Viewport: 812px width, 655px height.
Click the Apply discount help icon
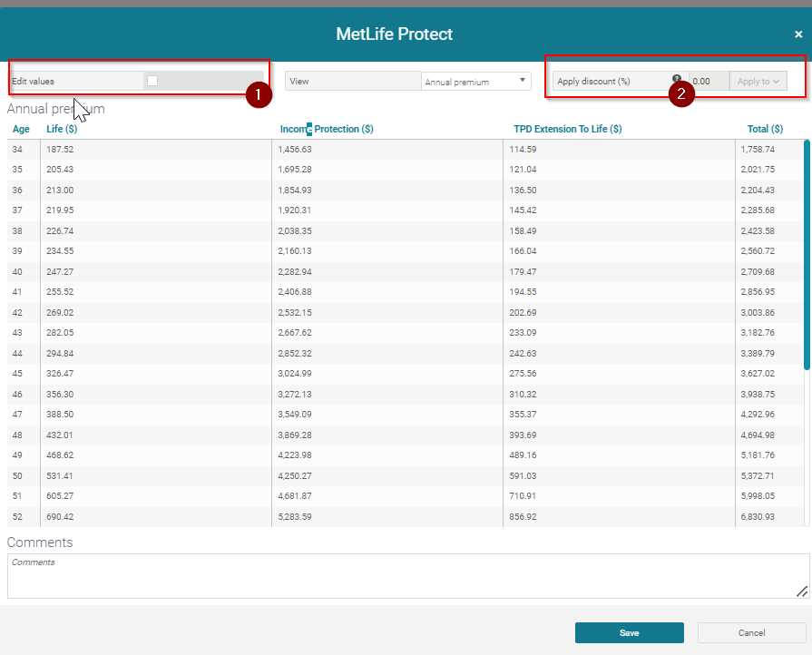pos(676,78)
